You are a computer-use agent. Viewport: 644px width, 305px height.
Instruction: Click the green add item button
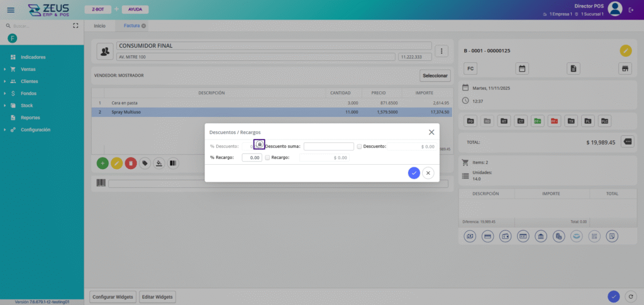103,164
